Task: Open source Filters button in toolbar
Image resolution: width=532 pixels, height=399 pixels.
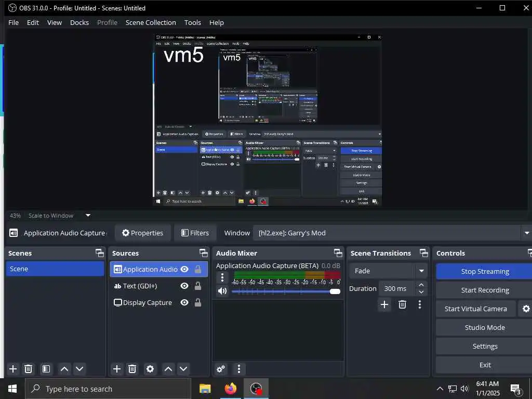Action: 195,233
